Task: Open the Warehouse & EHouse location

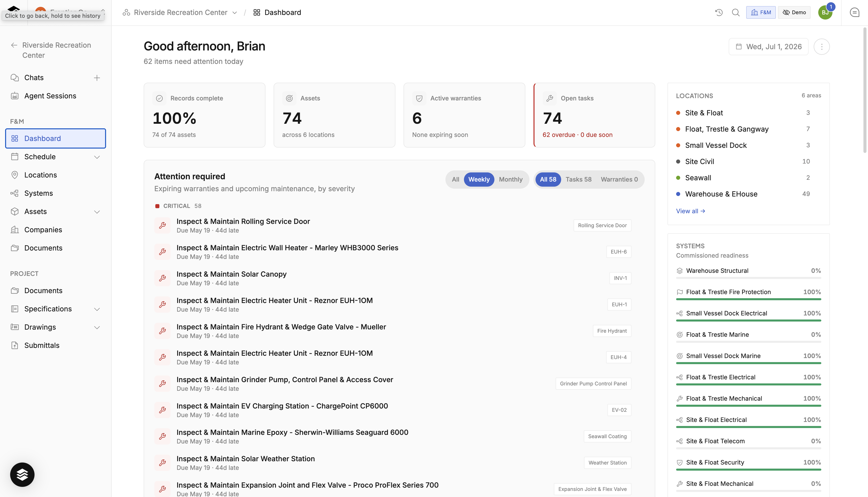Action: (x=748, y=194)
